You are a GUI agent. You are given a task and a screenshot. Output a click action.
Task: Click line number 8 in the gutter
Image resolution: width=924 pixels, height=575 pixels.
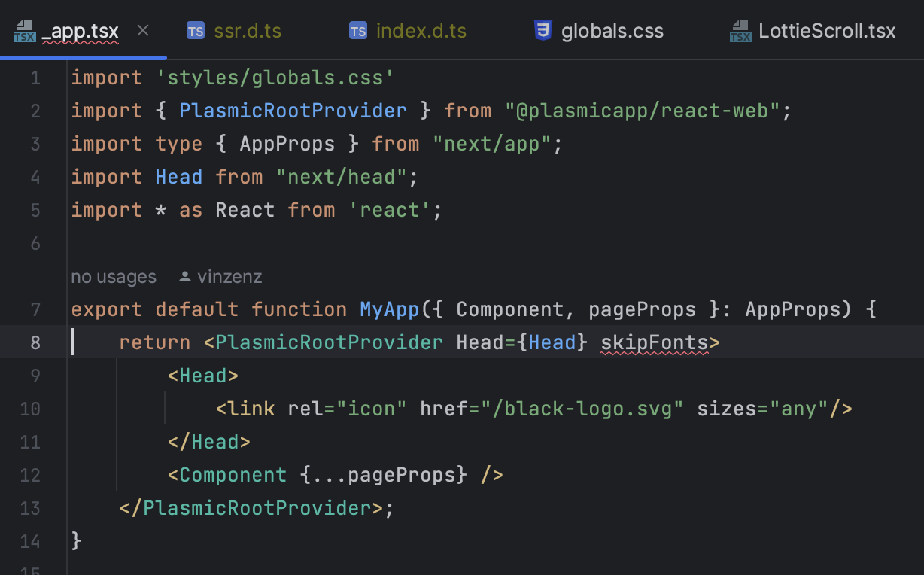tap(35, 343)
